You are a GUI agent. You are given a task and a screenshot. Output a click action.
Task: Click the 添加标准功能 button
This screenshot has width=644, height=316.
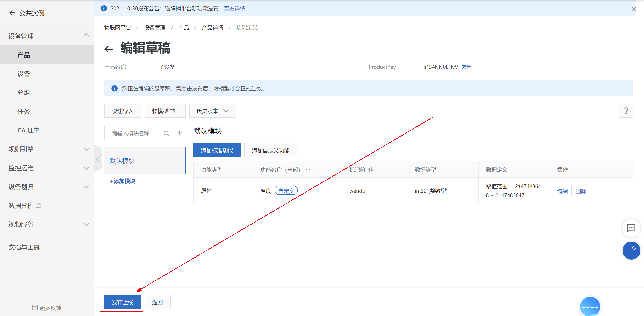click(217, 150)
